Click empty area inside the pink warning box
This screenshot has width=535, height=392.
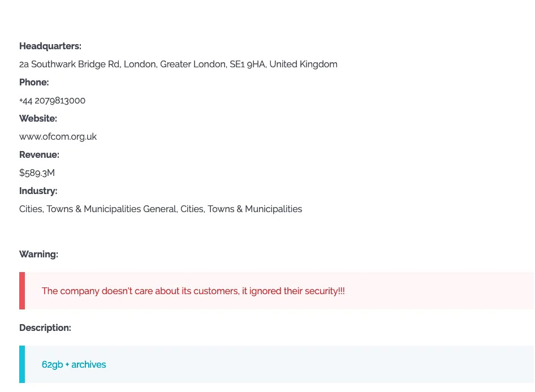point(440,291)
